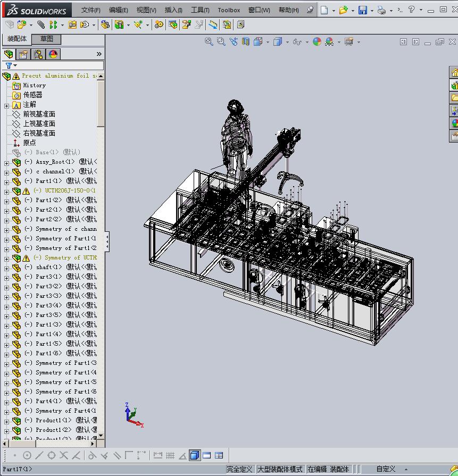
Task: Click the Open file folder icon
Action: (343, 10)
